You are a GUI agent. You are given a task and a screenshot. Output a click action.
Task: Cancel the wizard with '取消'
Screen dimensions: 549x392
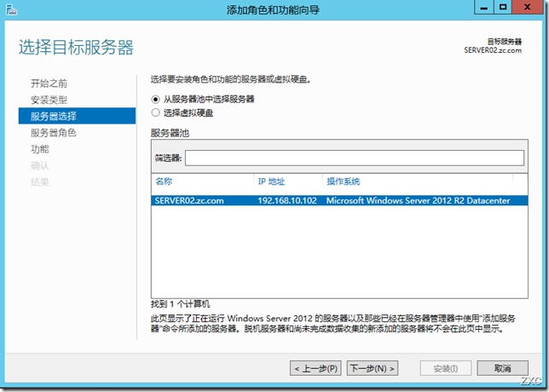[502, 368]
